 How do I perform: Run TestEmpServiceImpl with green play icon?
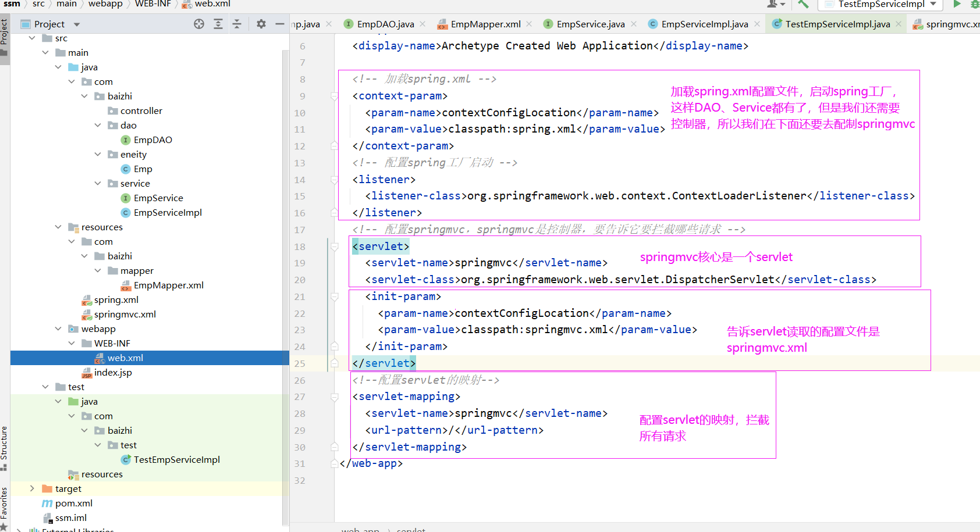point(957,4)
